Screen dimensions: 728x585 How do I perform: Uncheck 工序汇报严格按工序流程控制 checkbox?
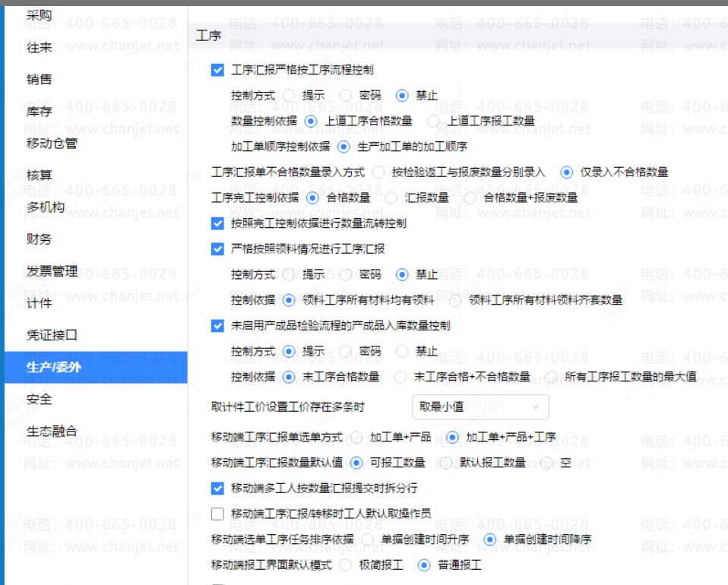(217, 70)
